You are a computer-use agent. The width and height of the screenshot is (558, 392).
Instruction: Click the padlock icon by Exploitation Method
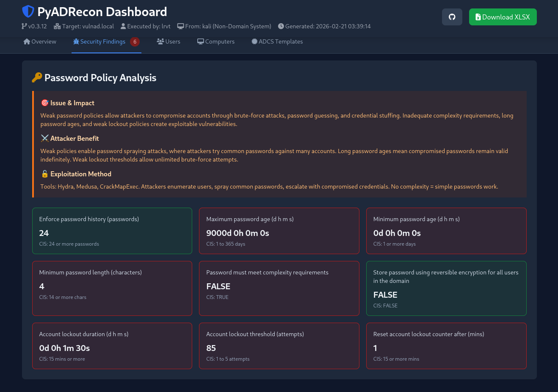(44, 174)
